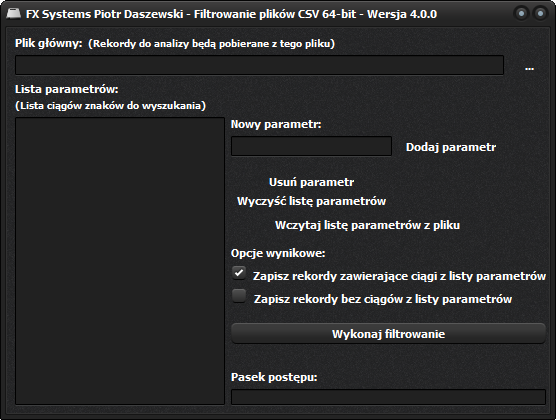Viewport: 556px width, 420px height.
Task: Click the Pasek postępu progress bar
Action: (x=388, y=397)
